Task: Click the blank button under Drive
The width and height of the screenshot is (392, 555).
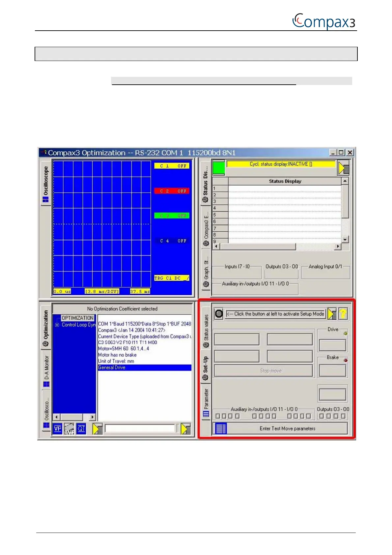Action: pos(333,345)
